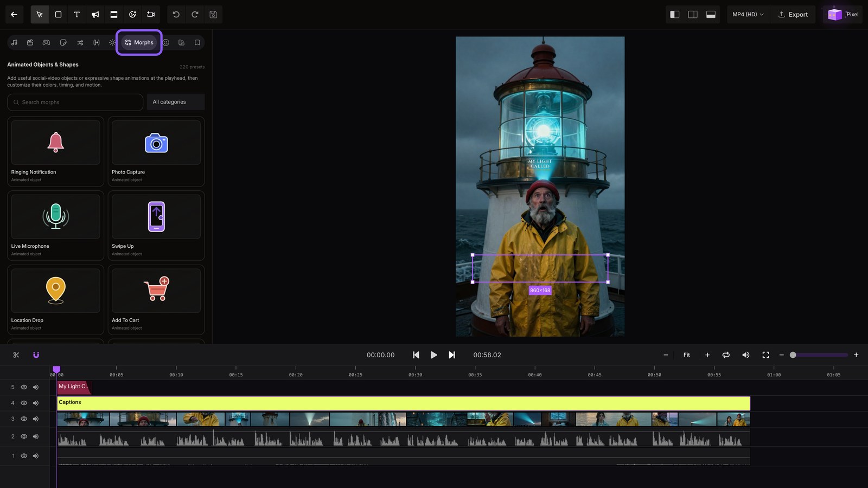
Task: Go back using the left arrow
Action: tap(14, 15)
